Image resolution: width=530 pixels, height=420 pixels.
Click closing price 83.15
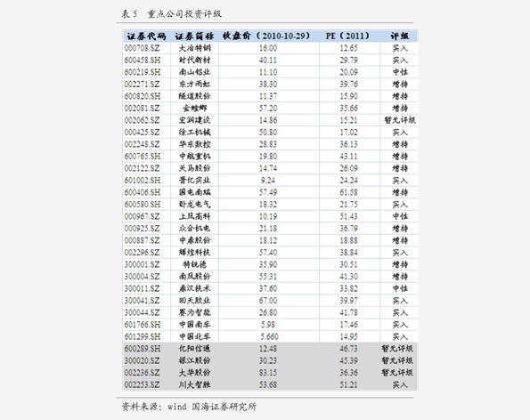[x=268, y=373]
